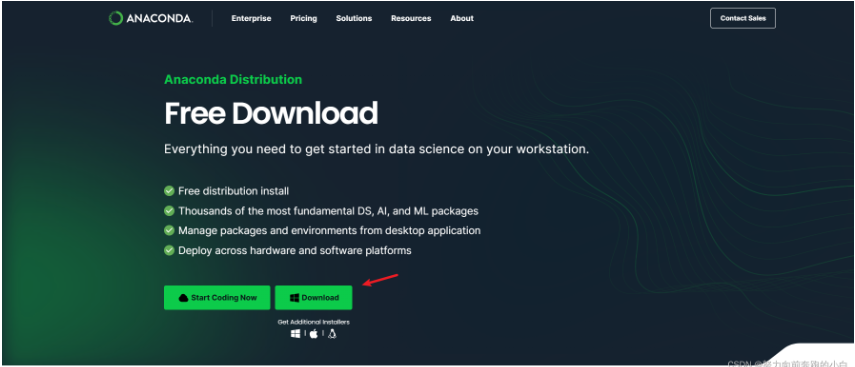Click the Contact Sales button
This screenshot has width=855, height=367.
click(743, 18)
